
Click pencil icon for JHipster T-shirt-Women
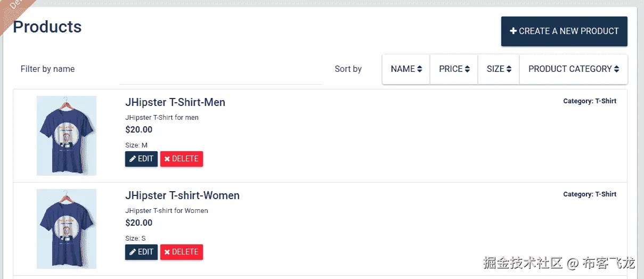133,252
